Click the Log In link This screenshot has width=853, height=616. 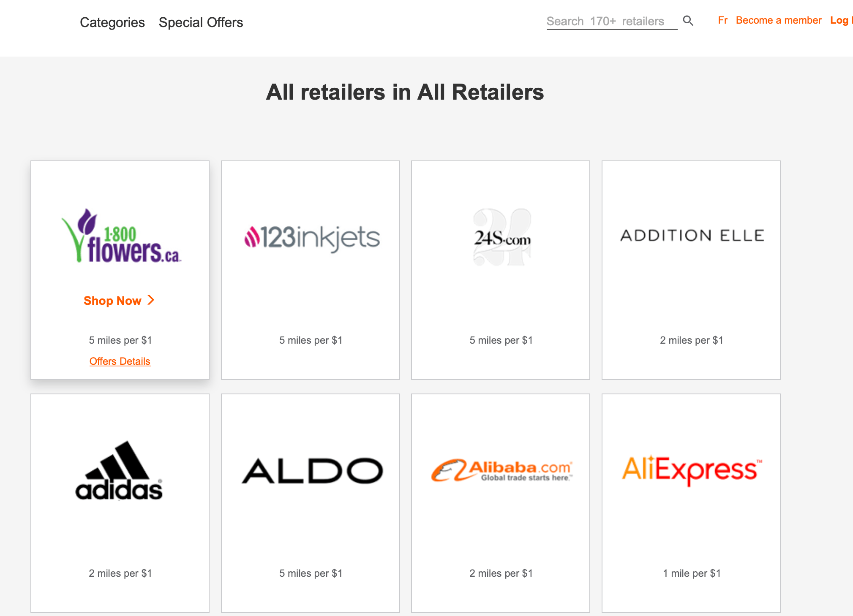click(841, 20)
